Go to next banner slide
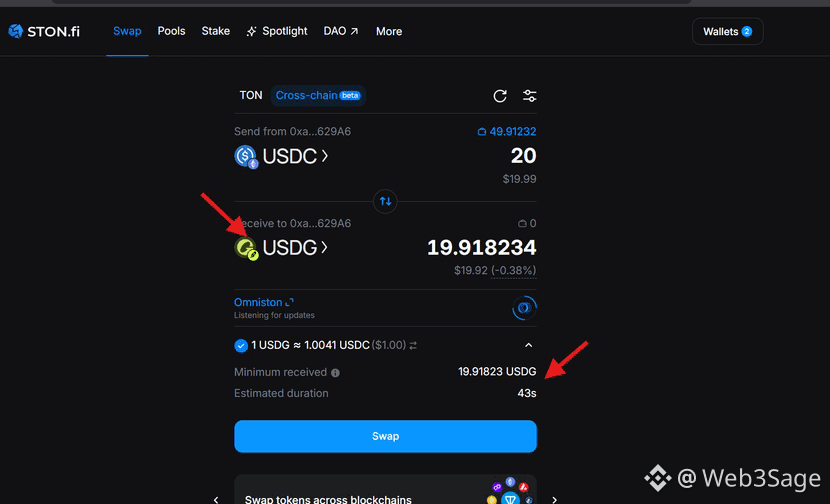The image size is (830, 504). tap(554, 499)
